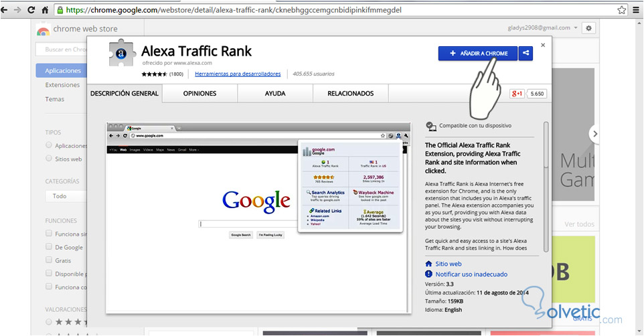Screen dimensions: 644x336
Task: Click the Última actualización date text
Action: (x=477, y=292)
